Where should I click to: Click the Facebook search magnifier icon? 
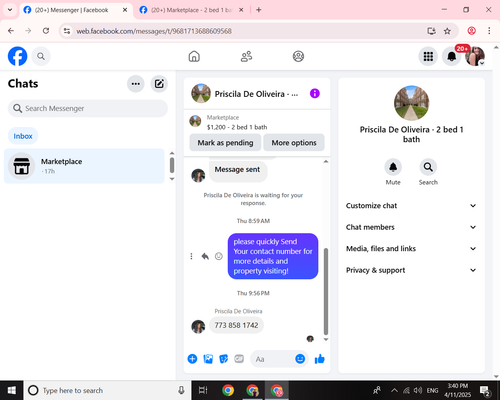(41, 56)
